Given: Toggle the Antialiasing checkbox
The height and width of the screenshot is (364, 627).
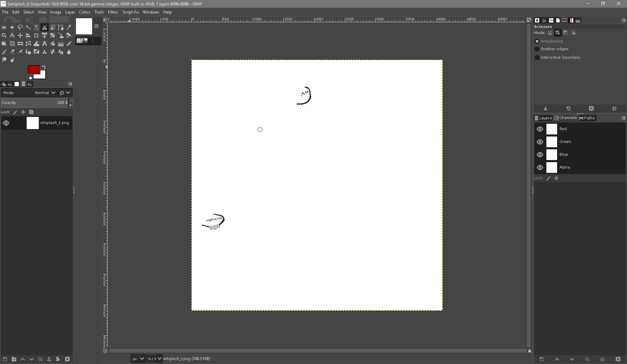Looking at the screenshot, I should [x=537, y=41].
